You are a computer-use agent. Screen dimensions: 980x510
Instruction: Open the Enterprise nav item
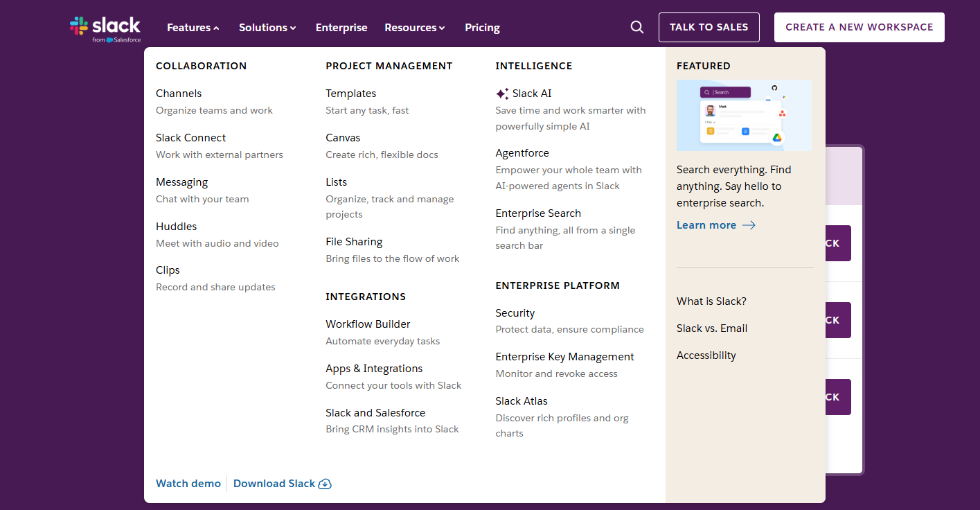(341, 28)
